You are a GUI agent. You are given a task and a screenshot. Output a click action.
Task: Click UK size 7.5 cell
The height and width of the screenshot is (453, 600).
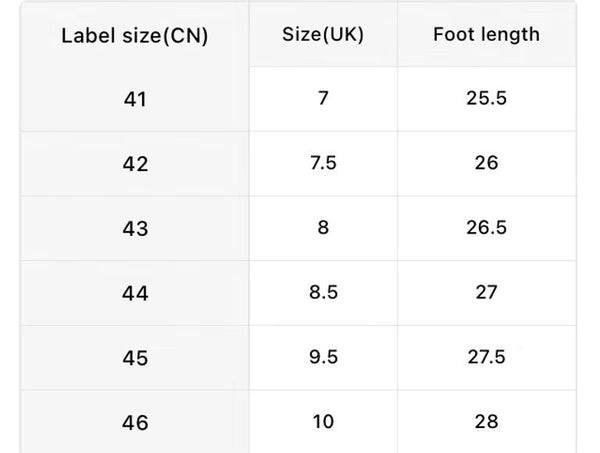click(323, 163)
